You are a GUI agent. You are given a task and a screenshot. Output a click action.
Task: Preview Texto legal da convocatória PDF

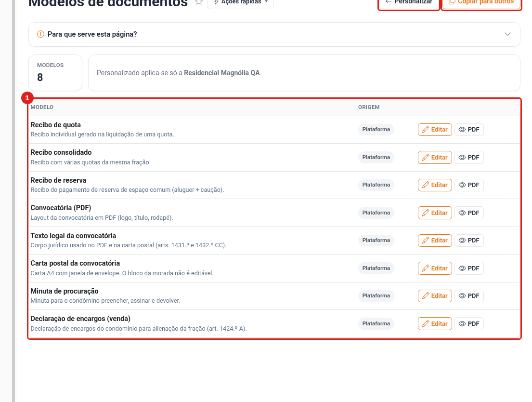click(469, 240)
